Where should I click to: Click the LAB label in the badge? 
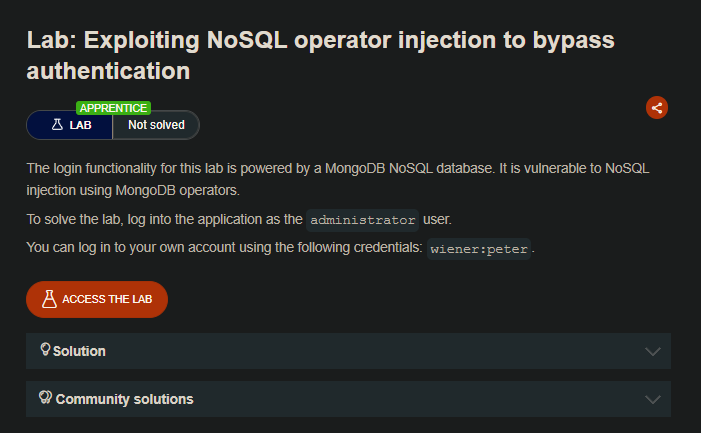coord(81,125)
